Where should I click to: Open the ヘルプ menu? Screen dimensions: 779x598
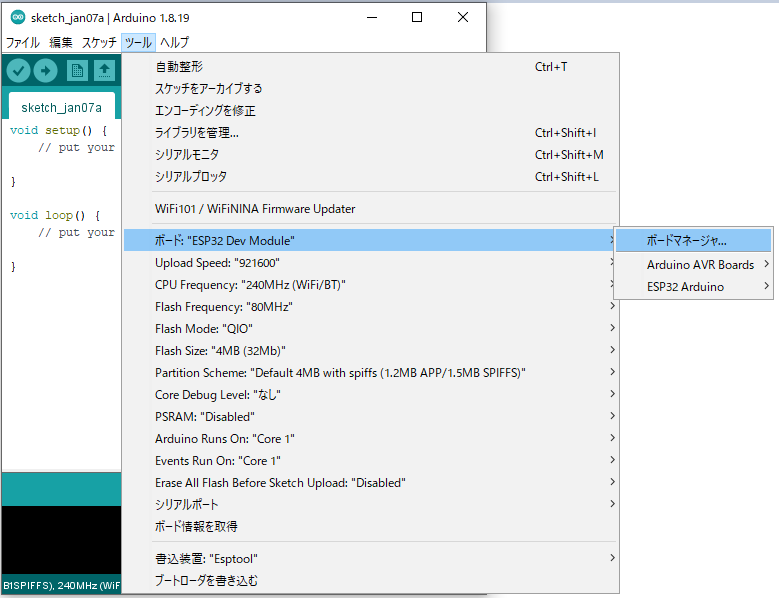point(174,42)
